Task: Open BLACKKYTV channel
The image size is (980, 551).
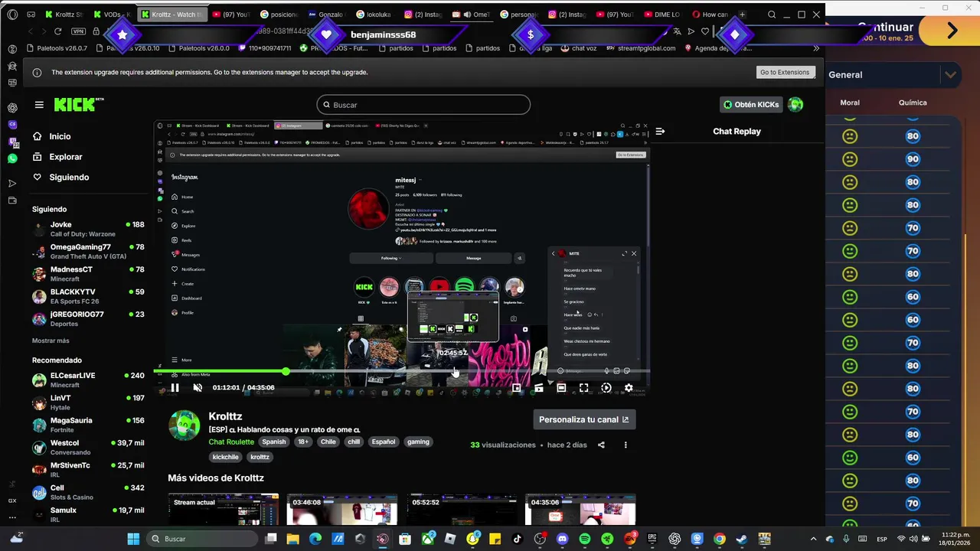Action: coord(88,296)
